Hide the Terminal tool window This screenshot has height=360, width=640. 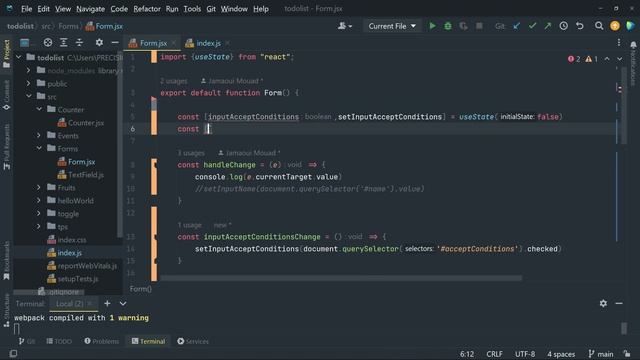click(x=619, y=303)
